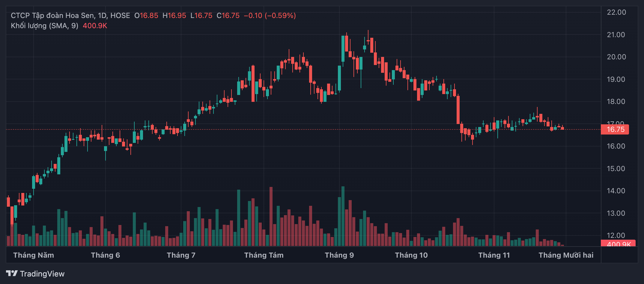Select the Tháng Năm label on time axis
Screen dimensions: 644x284
pyautogui.click(x=34, y=255)
